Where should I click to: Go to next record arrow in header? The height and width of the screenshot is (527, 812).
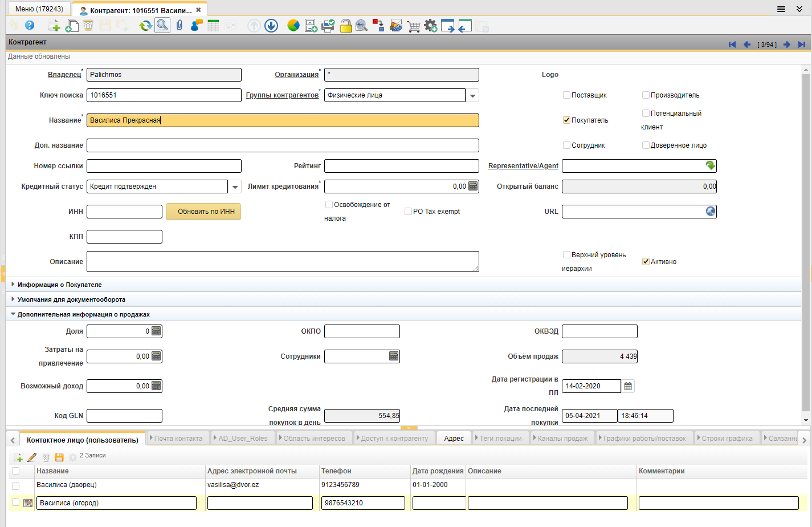click(x=787, y=44)
